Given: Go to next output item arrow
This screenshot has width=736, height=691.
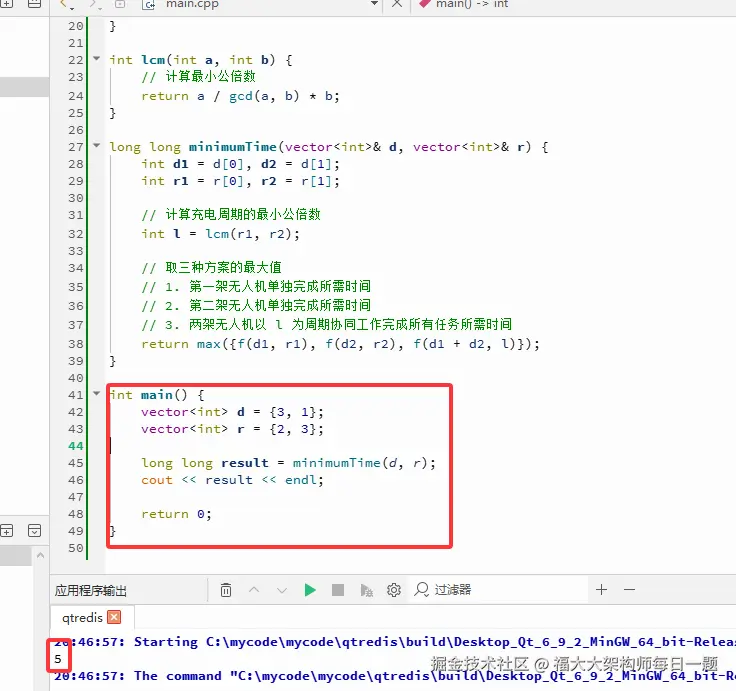Looking at the screenshot, I should click(282, 590).
